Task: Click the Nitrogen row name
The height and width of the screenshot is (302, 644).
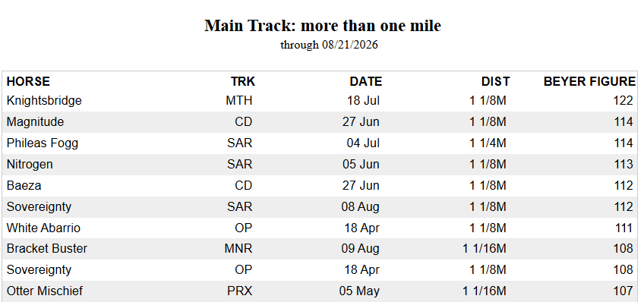Action: pos(30,164)
